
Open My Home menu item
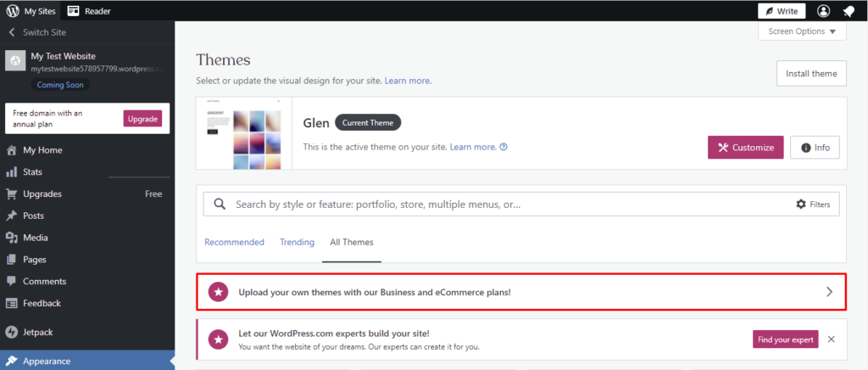pyautogui.click(x=42, y=150)
